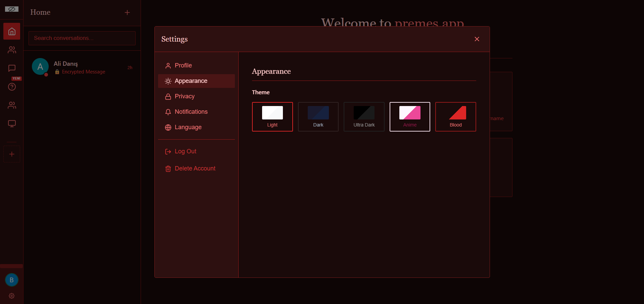Click the sun icon next to Appearance
The height and width of the screenshot is (304, 644).
(168, 81)
